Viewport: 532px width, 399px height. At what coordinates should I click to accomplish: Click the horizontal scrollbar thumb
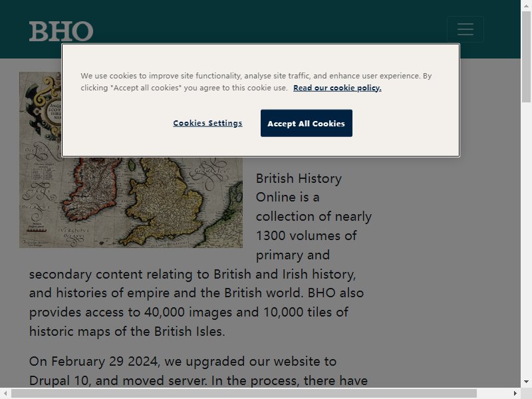(x=244, y=394)
